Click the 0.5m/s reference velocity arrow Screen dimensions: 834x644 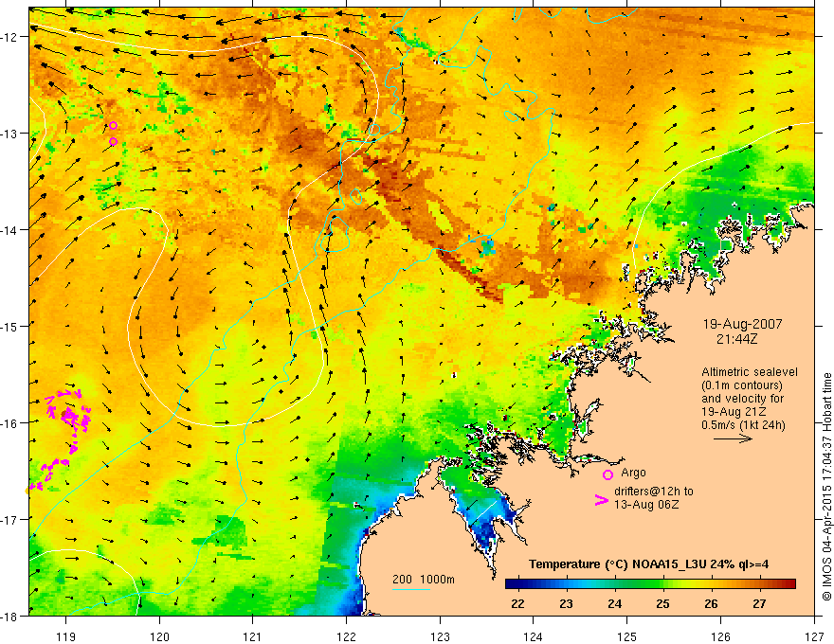pos(733,438)
